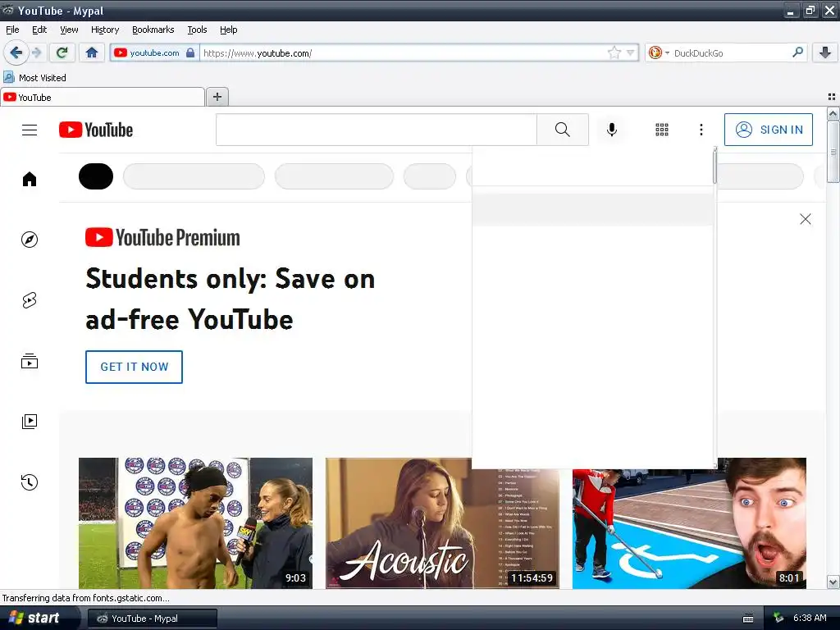Open the 8:01 surprised man video thumbnail
Viewport: 840px width, 630px height.
(x=689, y=523)
